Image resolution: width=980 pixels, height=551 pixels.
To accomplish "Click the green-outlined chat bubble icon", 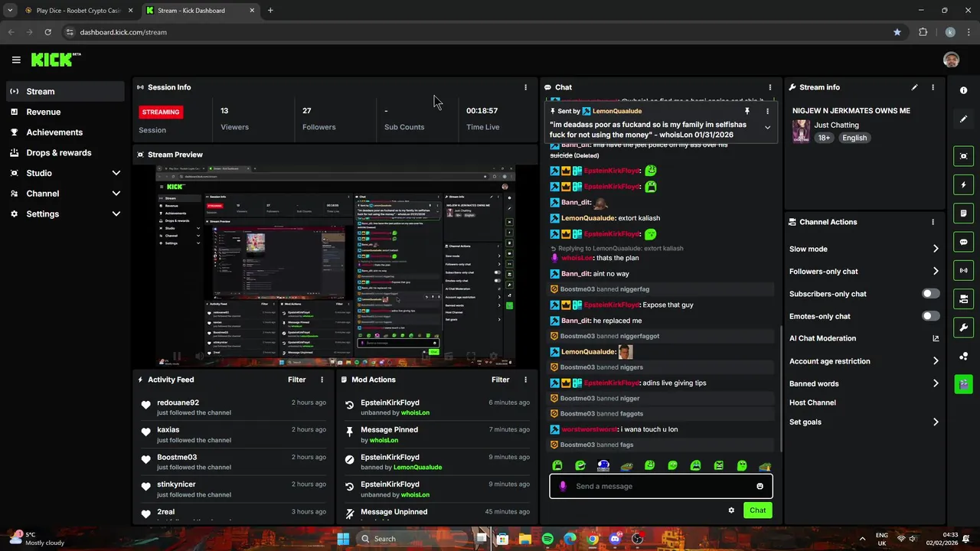I will (963, 242).
